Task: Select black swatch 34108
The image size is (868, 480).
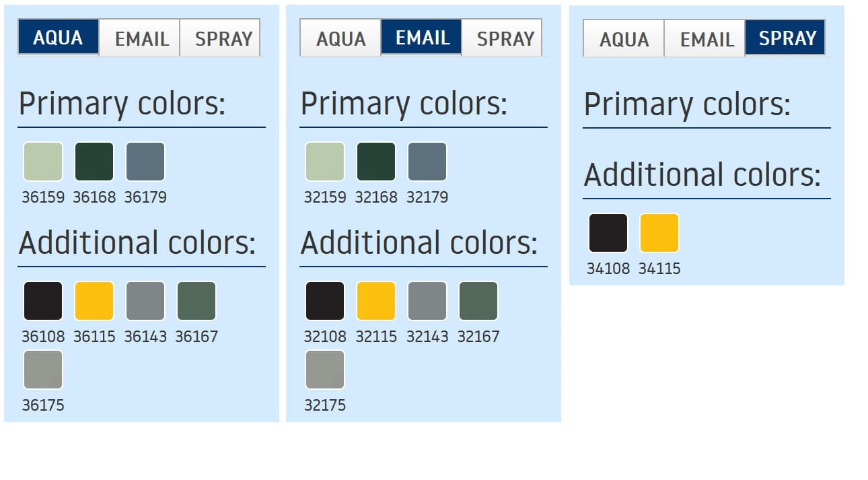Action: click(608, 233)
